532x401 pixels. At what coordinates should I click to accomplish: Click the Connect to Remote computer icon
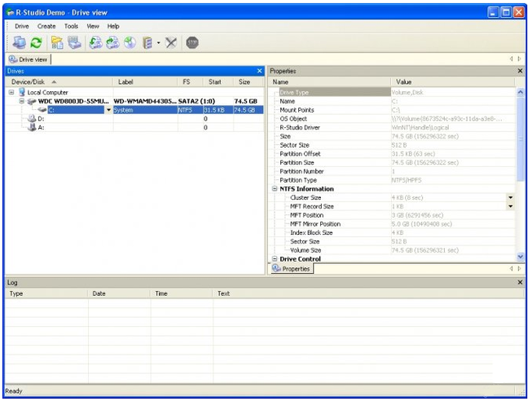[19, 42]
